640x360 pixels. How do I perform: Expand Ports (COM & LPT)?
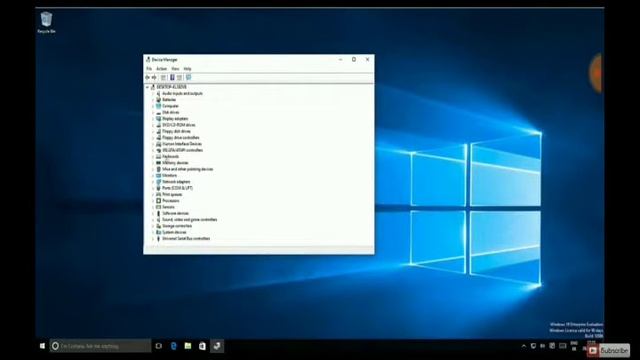[153, 188]
